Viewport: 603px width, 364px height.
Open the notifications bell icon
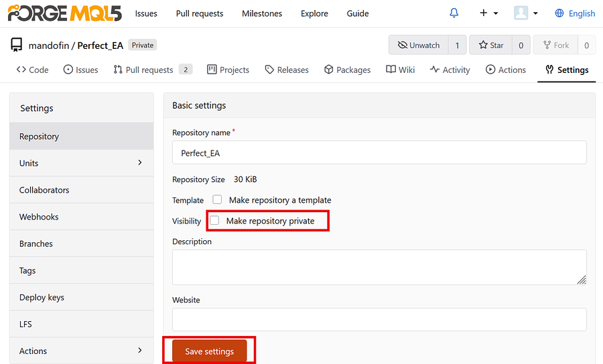(454, 13)
